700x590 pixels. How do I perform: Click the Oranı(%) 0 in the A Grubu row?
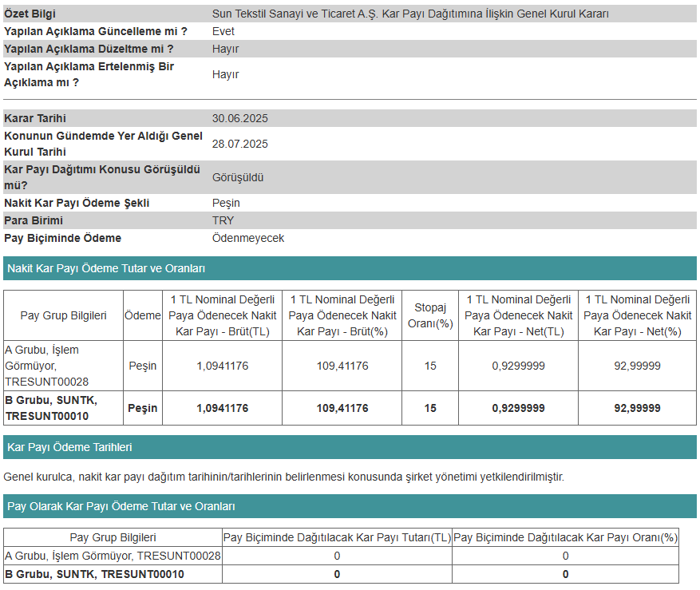click(566, 556)
